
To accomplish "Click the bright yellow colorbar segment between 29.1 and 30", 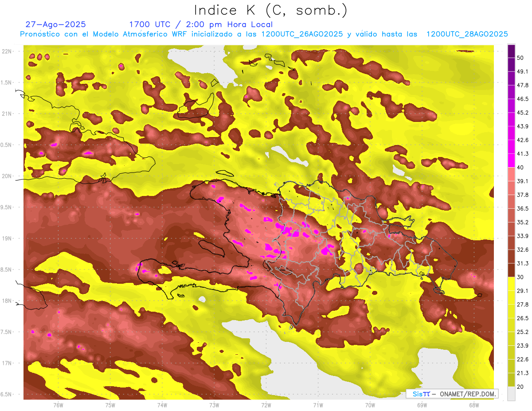I will pyautogui.click(x=512, y=284).
